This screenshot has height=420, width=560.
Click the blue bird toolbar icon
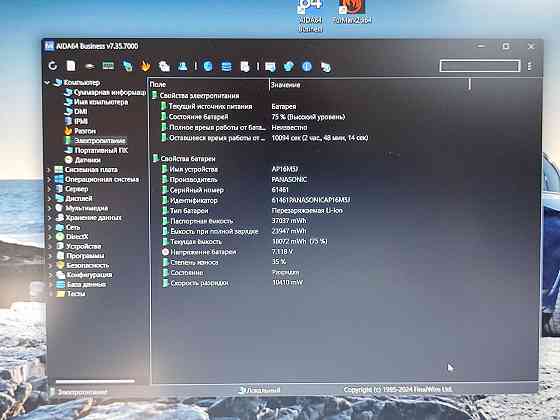point(289,66)
